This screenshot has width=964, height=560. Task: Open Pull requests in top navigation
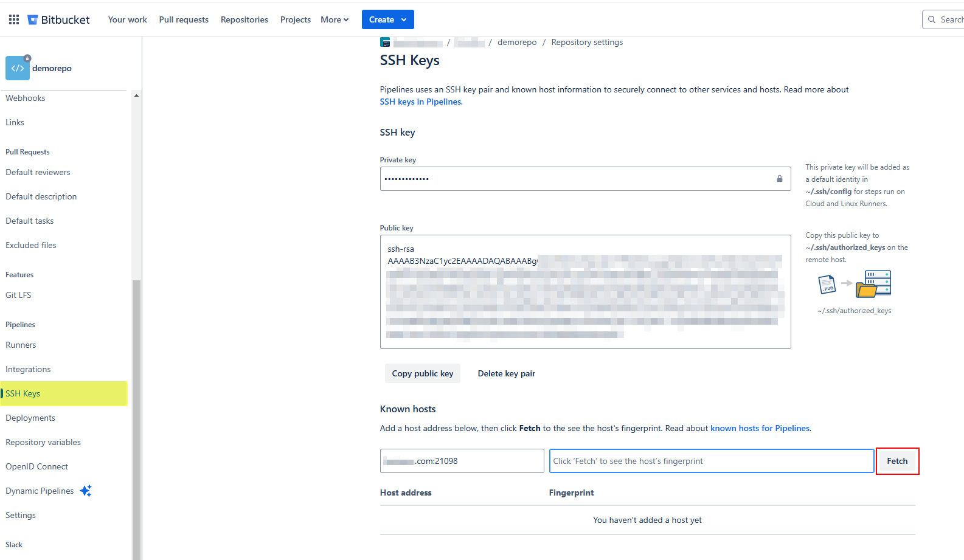click(184, 19)
